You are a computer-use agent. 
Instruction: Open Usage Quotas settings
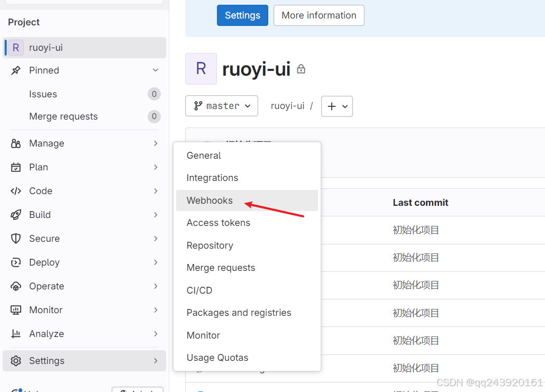click(247, 358)
